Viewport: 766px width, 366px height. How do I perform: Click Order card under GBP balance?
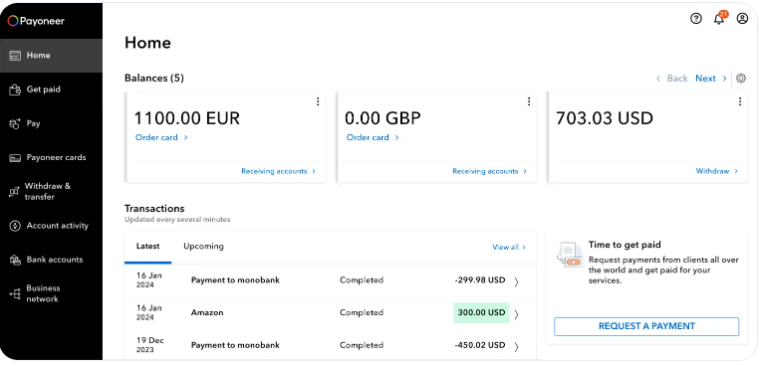(372, 138)
